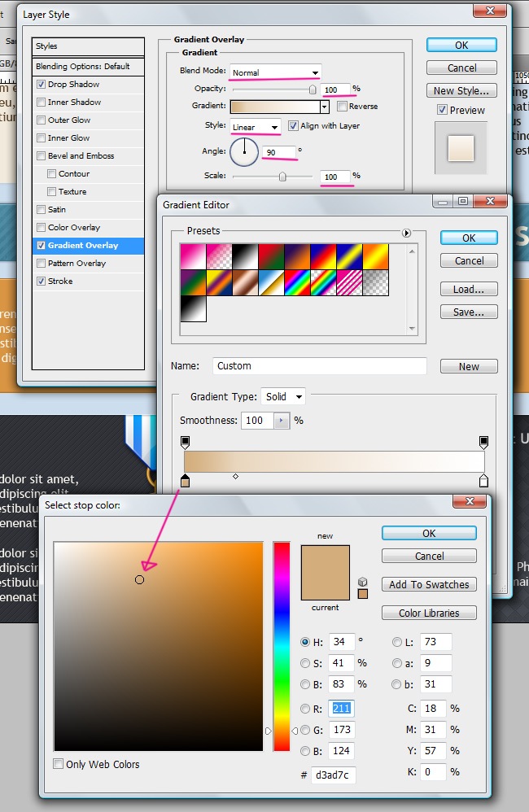The height and width of the screenshot is (812, 529).
Task: Select the Stroke entry in styles list
Action: [x=60, y=282]
